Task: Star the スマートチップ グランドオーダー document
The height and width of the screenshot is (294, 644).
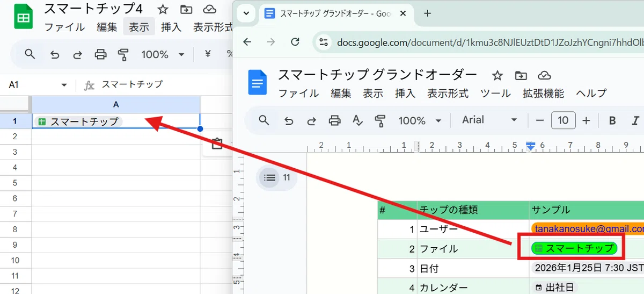Action: click(497, 75)
